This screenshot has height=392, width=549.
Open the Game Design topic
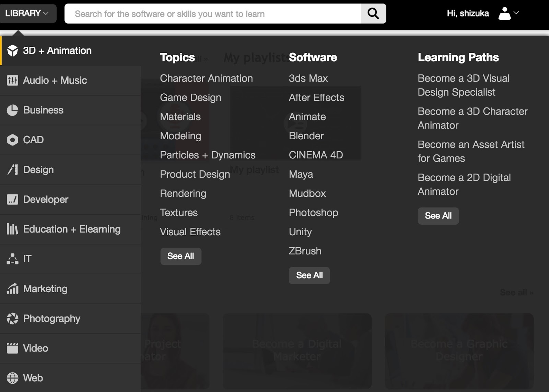point(190,97)
